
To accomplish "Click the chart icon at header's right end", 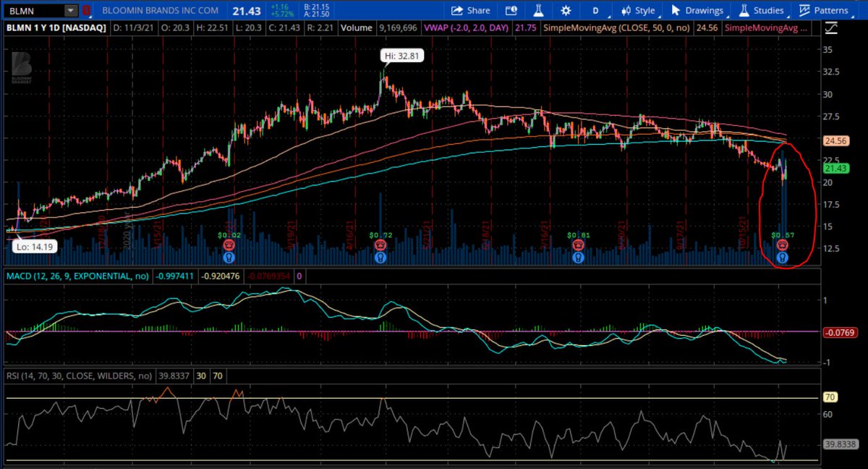I will tap(830, 29).
